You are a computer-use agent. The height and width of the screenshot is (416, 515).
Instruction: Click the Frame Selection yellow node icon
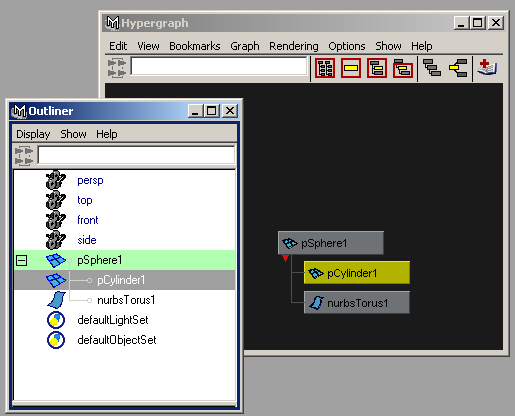pyautogui.click(x=351, y=68)
